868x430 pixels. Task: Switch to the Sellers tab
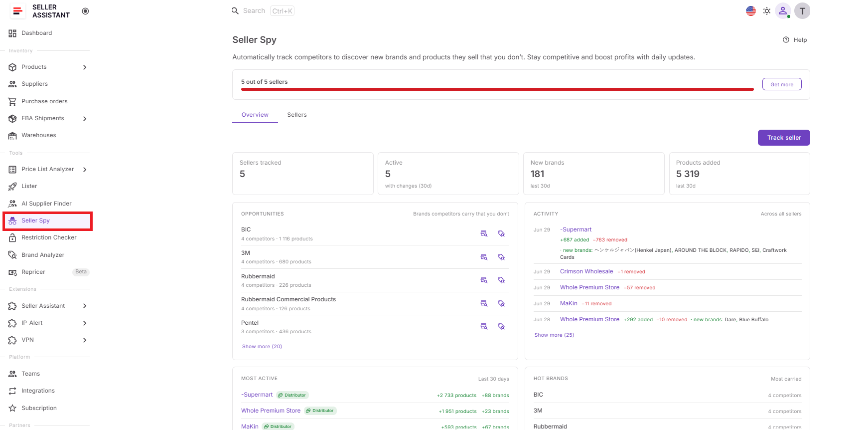click(297, 115)
